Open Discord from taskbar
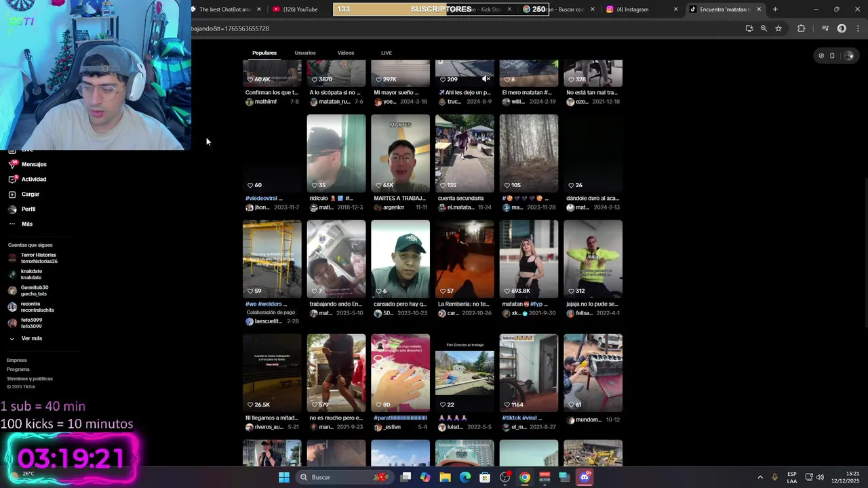The height and width of the screenshot is (488, 868). click(x=585, y=477)
